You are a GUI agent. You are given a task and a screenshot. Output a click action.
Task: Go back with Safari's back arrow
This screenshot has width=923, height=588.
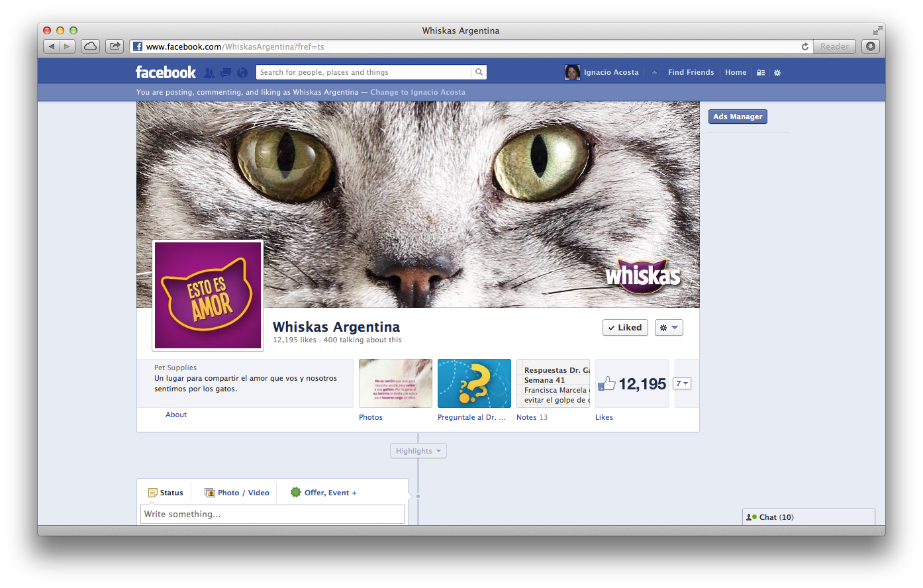(x=51, y=46)
